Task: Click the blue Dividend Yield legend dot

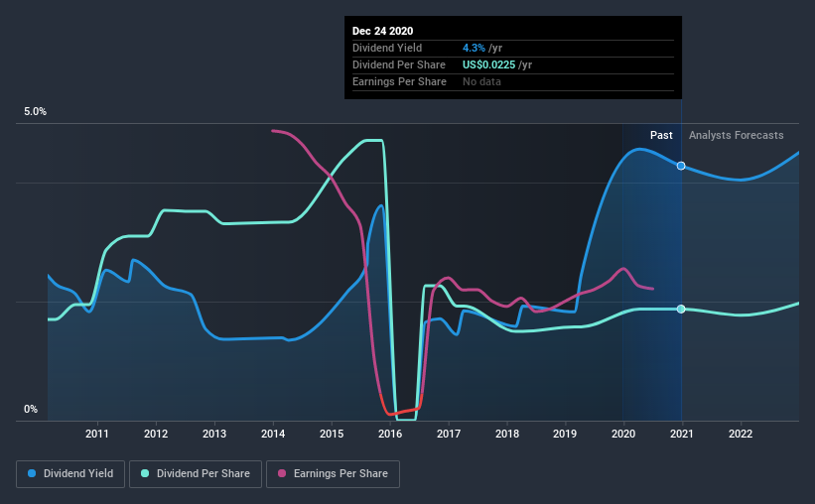Action: click(32, 473)
